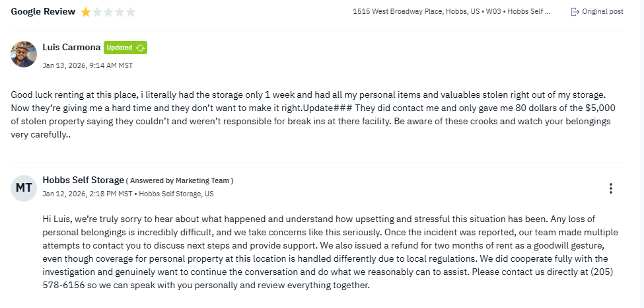Click the second empty rating star
Viewport: 644px width, 308px height.
(97, 12)
